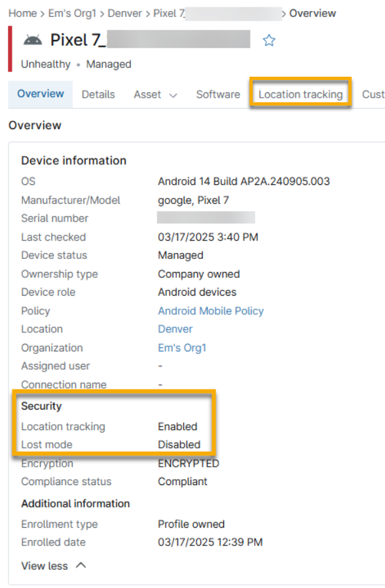Select the Ownership type value Company owned

[199, 274]
